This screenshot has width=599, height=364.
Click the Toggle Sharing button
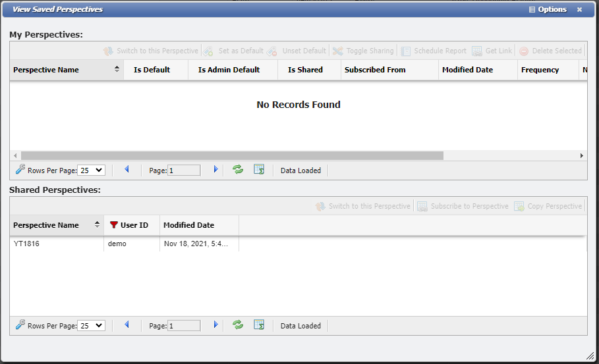pyautogui.click(x=363, y=51)
